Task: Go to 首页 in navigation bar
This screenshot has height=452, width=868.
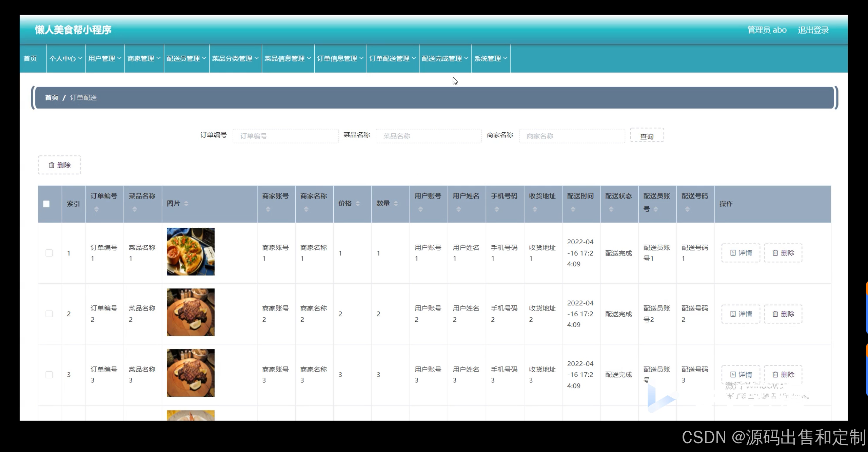Action: pos(30,58)
